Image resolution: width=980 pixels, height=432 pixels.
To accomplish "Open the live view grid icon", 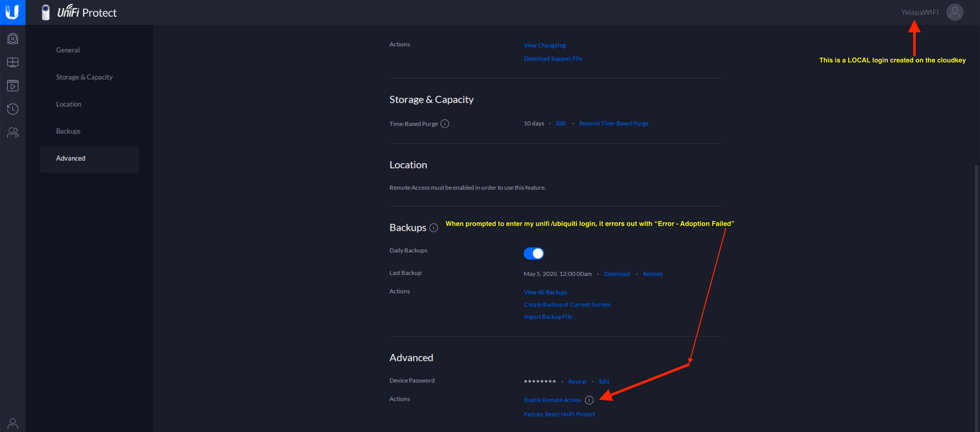I will click(x=13, y=62).
